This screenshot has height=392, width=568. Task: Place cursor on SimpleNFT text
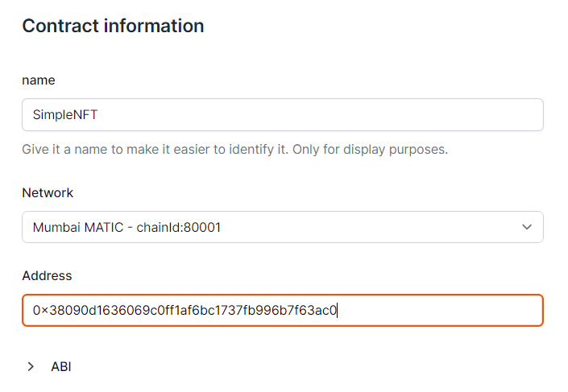64,115
